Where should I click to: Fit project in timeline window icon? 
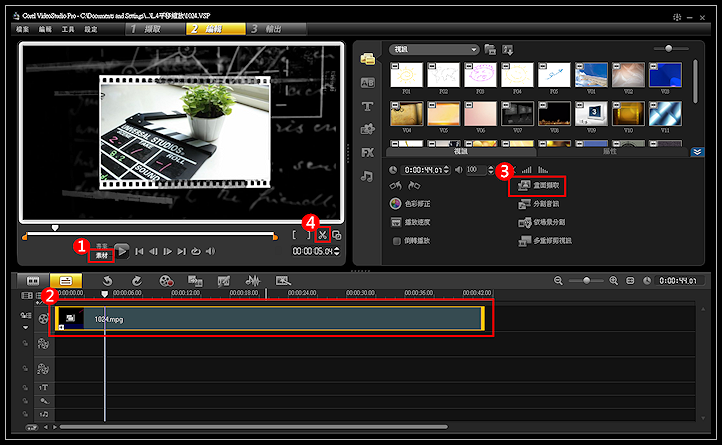630,281
